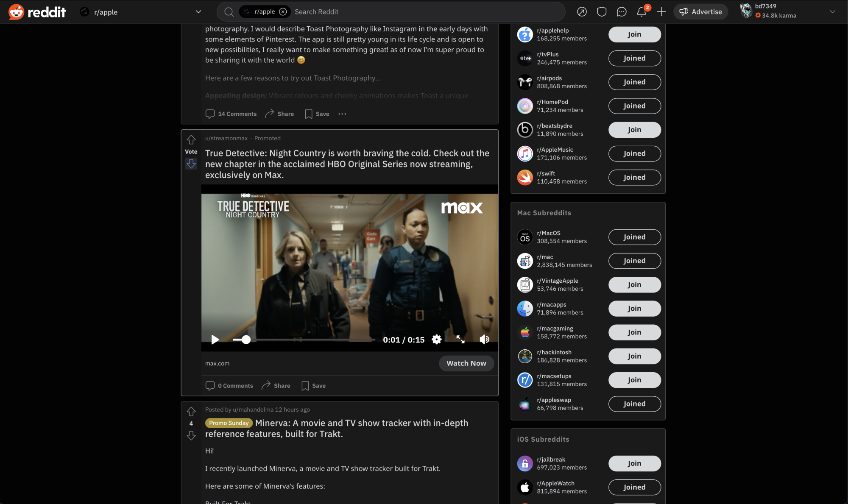This screenshot has height=504, width=848.
Task: Expand the post options ellipsis menu
Action: click(x=341, y=114)
